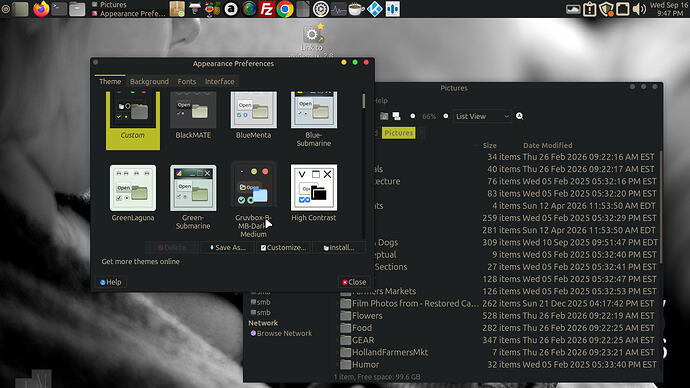Launch Google Chrome from the panel
This screenshot has width=690, height=388.
point(285,9)
